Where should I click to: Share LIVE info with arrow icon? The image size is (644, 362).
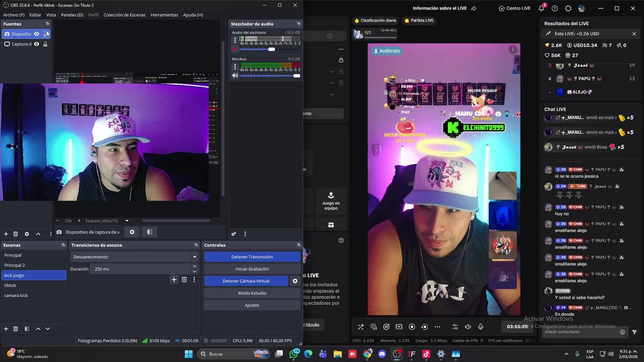pyautogui.click(x=473, y=8)
